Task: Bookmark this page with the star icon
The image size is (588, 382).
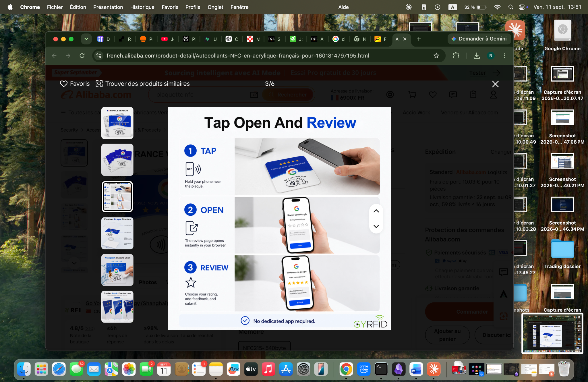Action: [436, 56]
